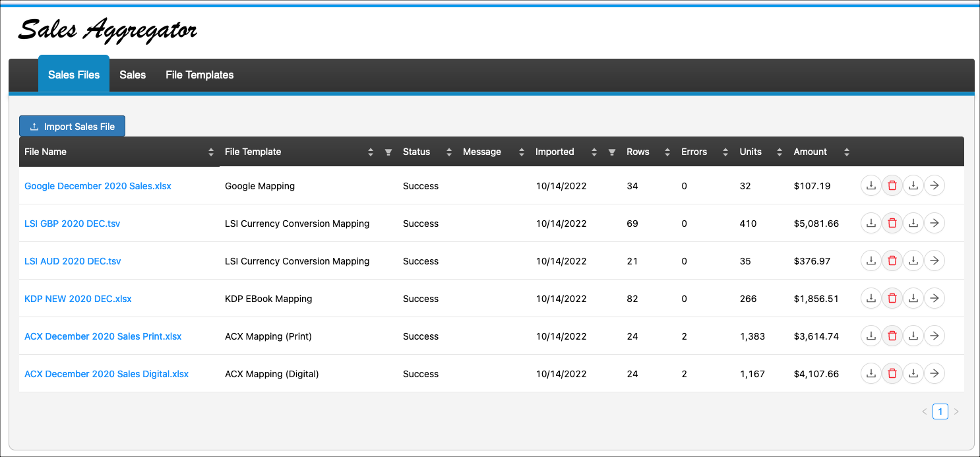Delete the Google December 2020 Sales.xlsx file
Viewport: 980px width, 457px height.
pos(892,186)
